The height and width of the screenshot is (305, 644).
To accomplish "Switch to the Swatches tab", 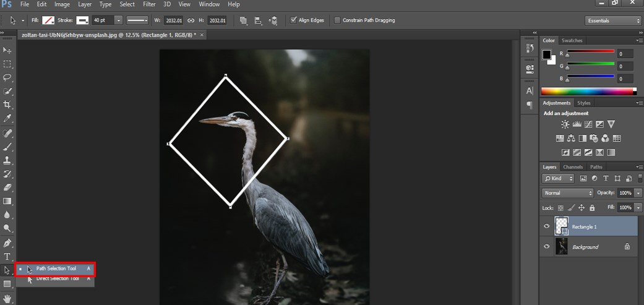I will (572, 40).
